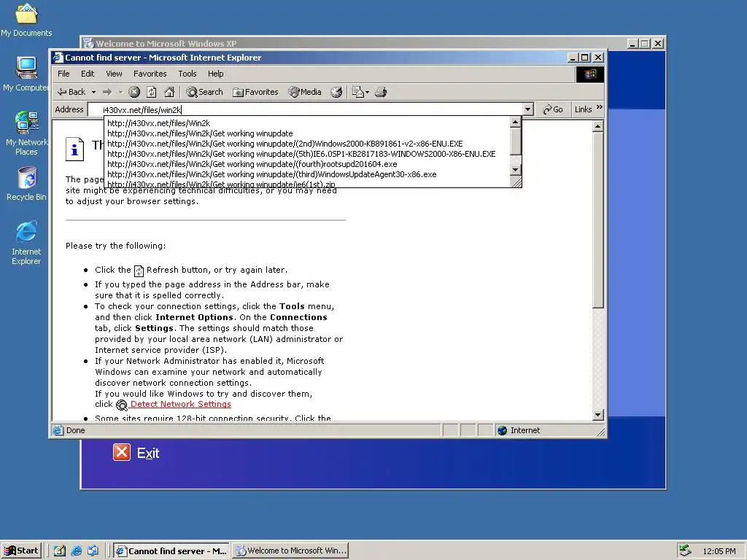Screen dimensions: 747x560
Task: Select suggestion with rootsupd201604.exe
Action: [x=307, y=164]
